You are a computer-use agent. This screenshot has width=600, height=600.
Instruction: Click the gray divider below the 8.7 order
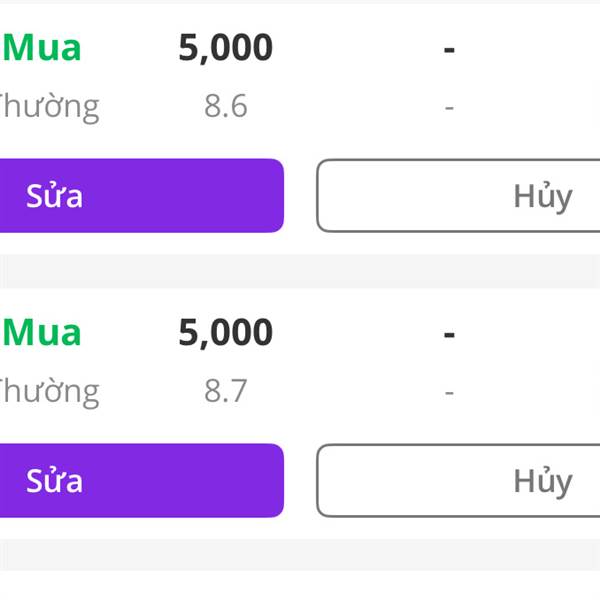(x=300, y=555)
